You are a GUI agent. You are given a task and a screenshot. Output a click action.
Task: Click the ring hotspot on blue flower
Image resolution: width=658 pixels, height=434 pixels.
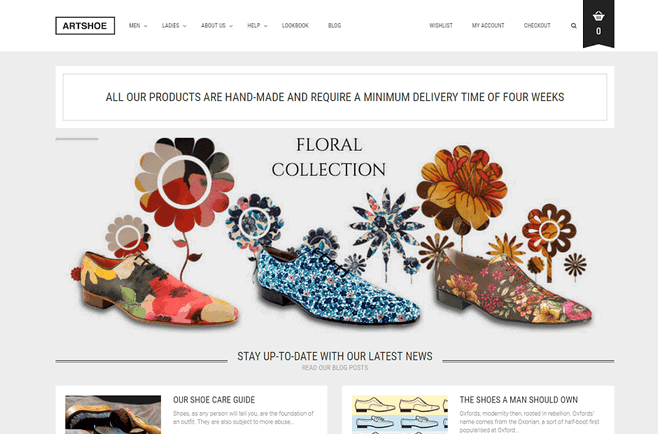pyautogui.click(x=254, y=222)
